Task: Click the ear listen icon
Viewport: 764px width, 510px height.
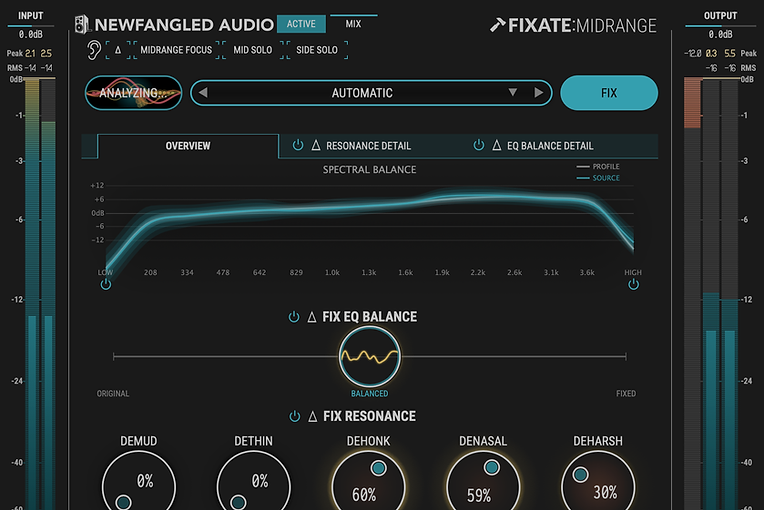Action: pyautogui.click(x=94, y=50)
